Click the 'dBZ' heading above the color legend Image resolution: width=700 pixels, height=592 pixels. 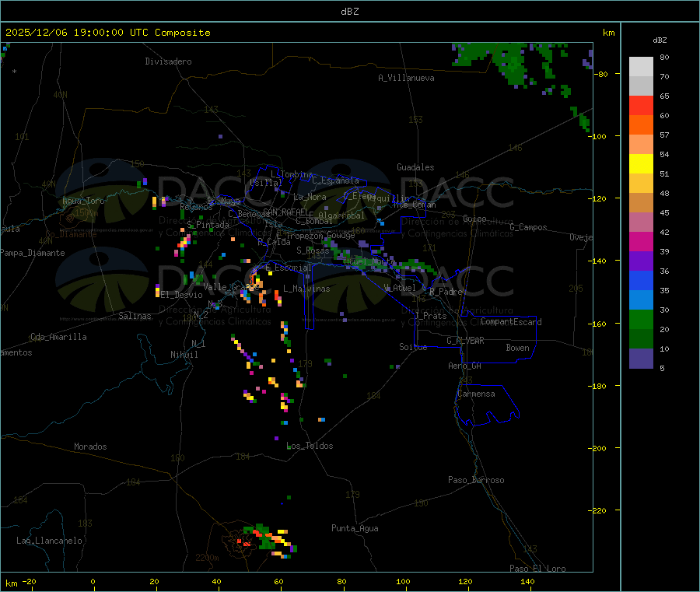click(x=660, y=40)
